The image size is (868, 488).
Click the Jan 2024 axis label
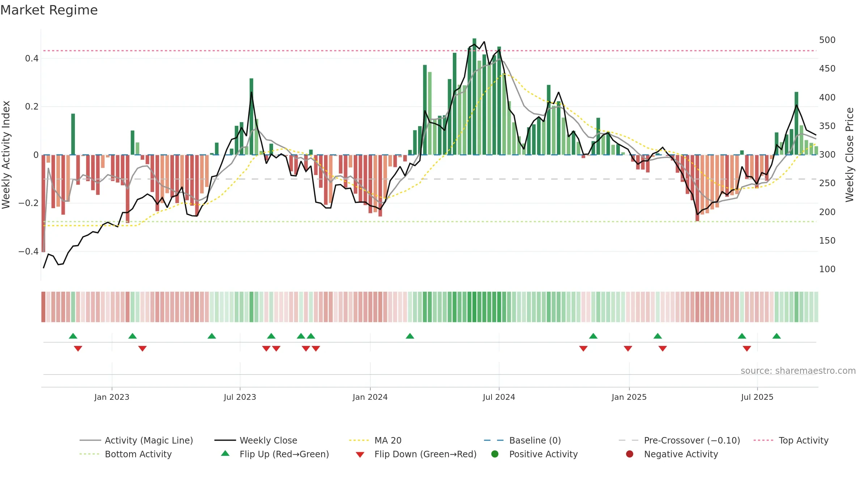(370, 397)
